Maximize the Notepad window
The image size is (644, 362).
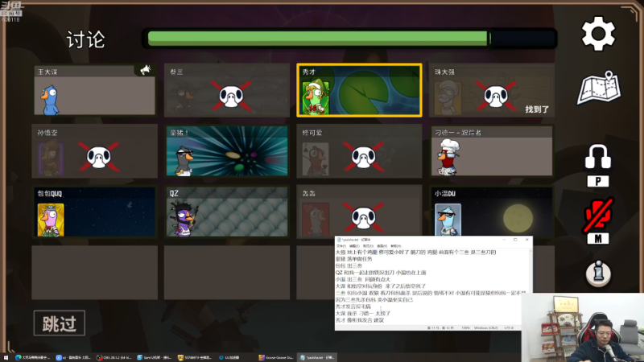pos(515,240)
